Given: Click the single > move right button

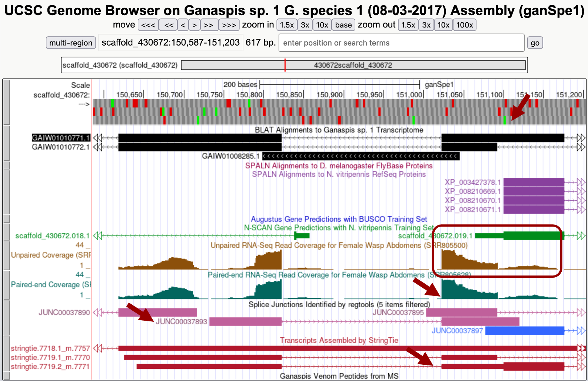Looking at the screenshot, I should tap(195, 25).
